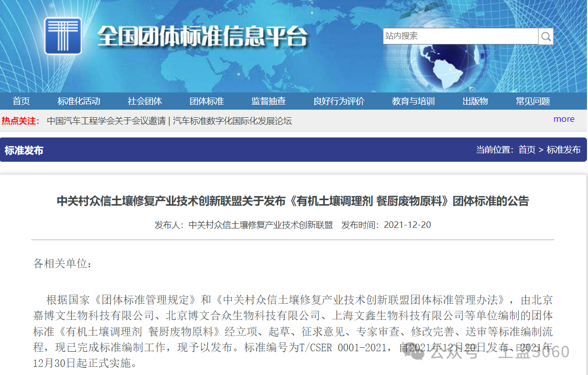
Task: Select 良好行为评价 navigation item
Action: 339,101
